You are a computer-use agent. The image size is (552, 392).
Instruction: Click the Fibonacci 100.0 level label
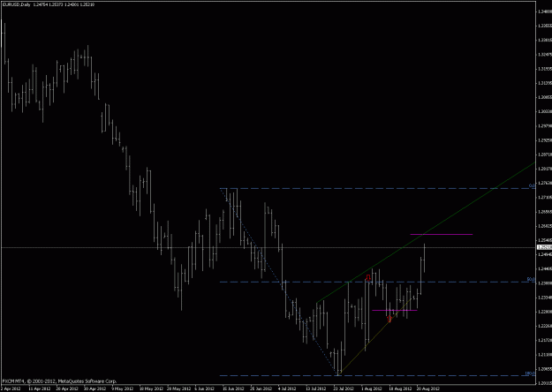530,373
